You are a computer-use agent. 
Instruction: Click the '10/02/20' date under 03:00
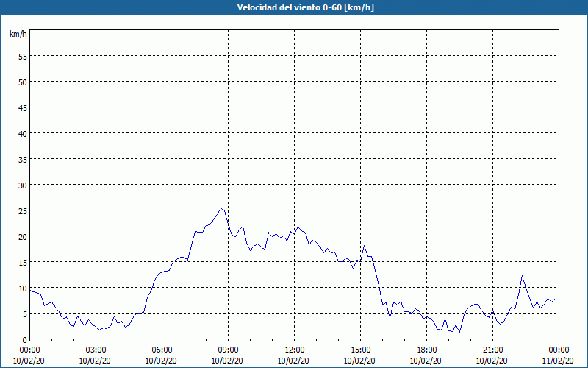click(95, 361)
